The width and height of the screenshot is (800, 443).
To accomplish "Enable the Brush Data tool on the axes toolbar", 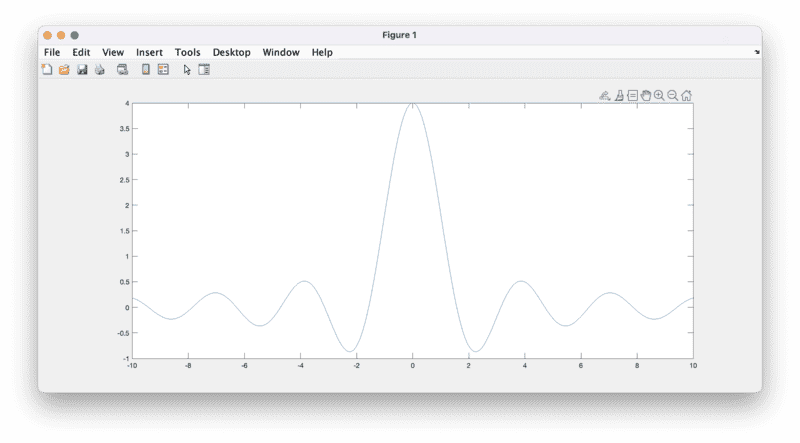I will click(619, 95).
